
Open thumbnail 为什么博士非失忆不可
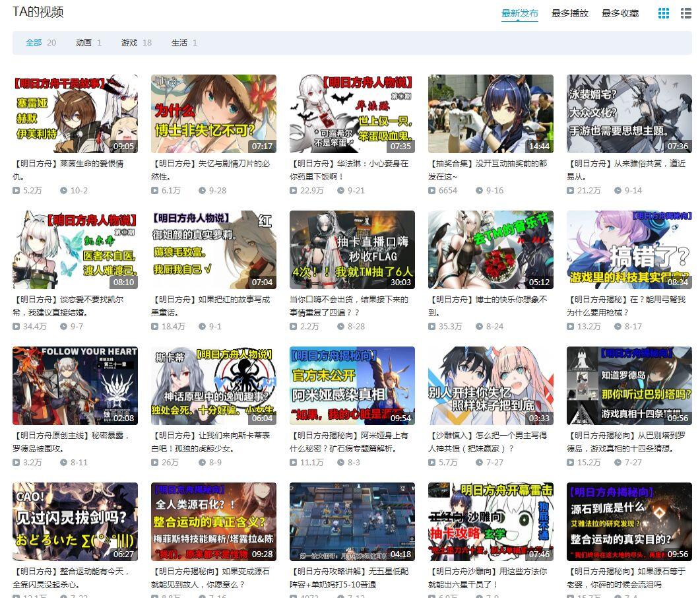click(x=213, y=114)
